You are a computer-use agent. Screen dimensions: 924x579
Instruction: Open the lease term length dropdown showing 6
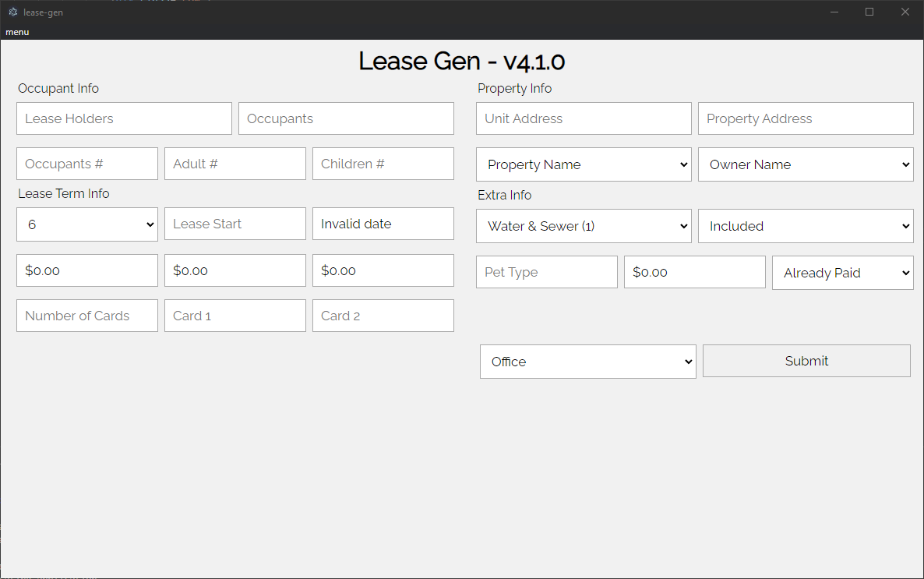[x=87, y=224]
